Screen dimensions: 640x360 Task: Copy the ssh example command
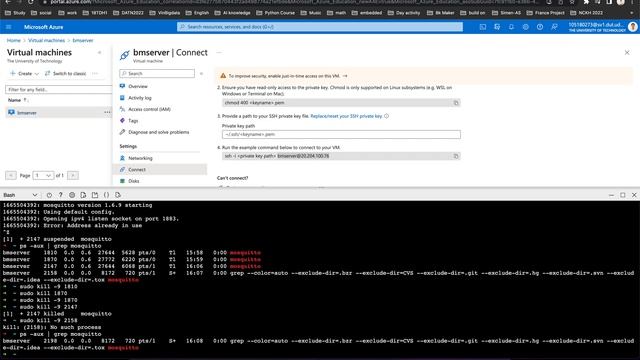pyautogui.click(x=456, y=156)
